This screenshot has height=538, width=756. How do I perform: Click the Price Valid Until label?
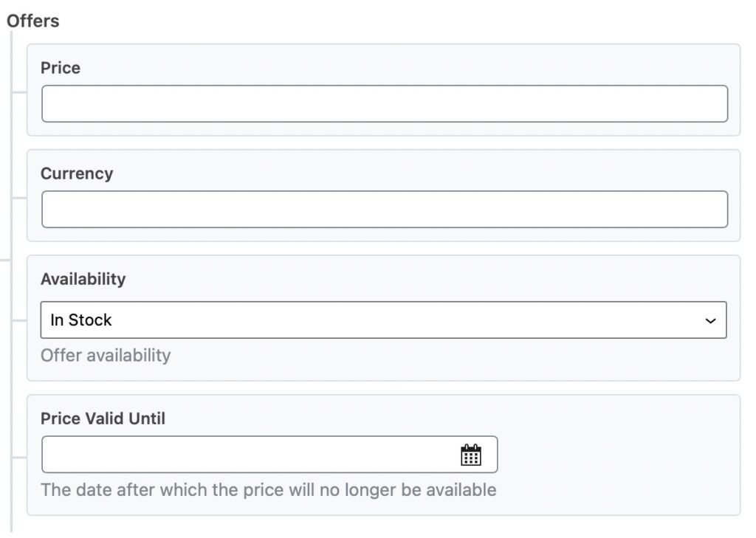click(x=103, y=418)
